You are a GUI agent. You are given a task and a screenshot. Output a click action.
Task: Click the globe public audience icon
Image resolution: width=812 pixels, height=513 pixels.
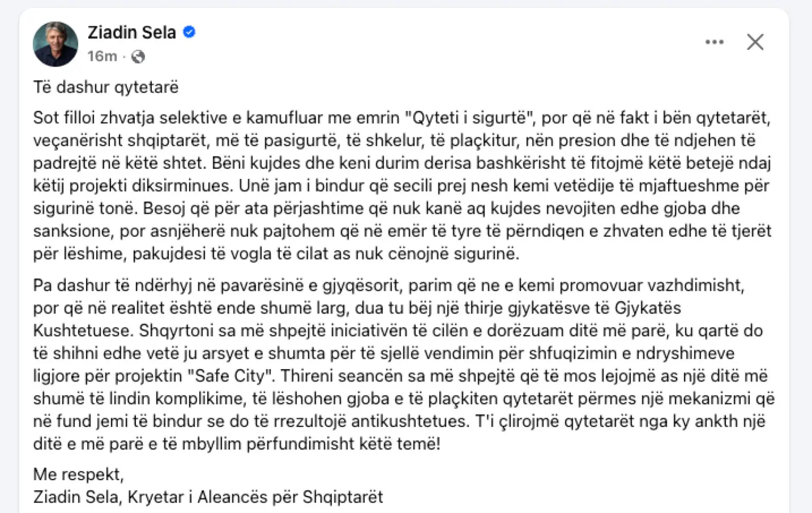(x=138, y=57)
